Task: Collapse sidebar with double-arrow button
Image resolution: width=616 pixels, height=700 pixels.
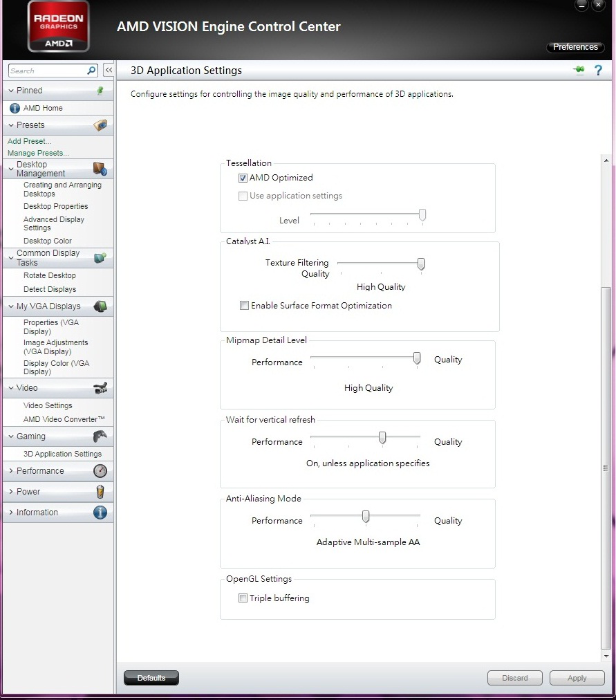Action: tap(109, 70)
